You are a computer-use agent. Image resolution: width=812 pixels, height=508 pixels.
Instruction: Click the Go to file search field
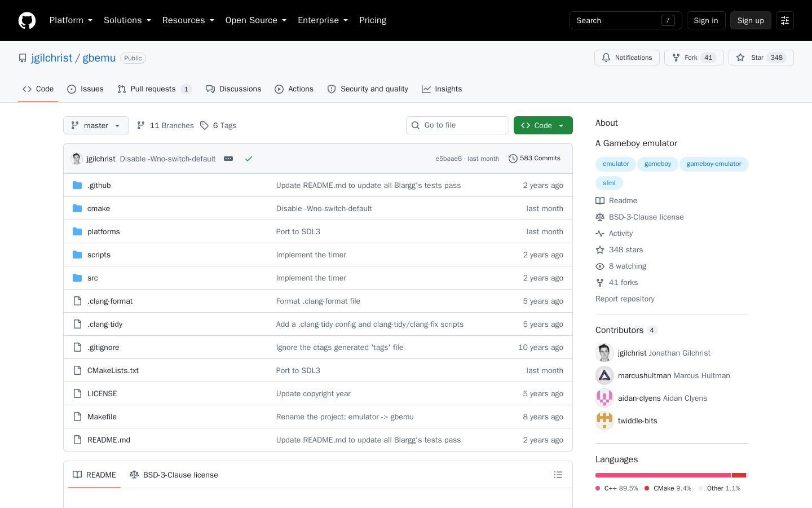(457, 125)
